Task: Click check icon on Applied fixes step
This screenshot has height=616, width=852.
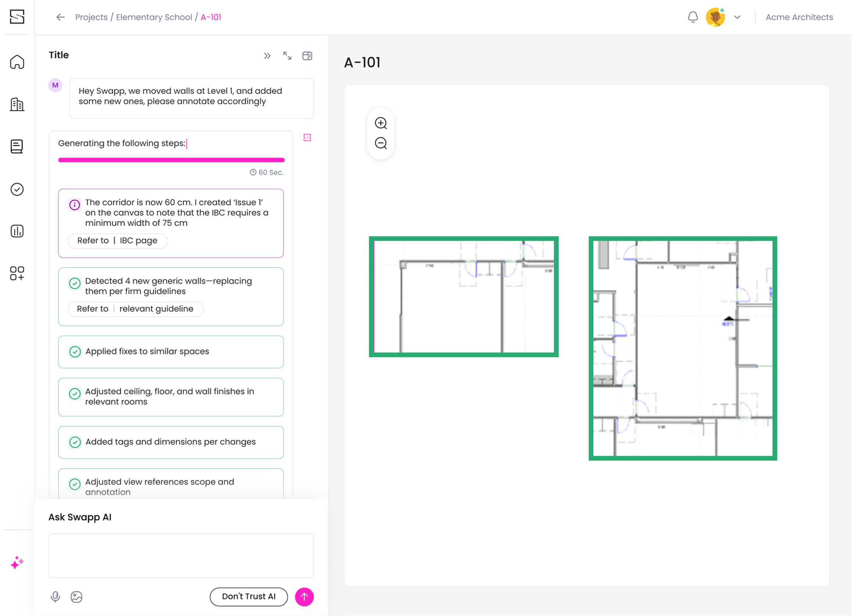Action: [x=75, y=352]
